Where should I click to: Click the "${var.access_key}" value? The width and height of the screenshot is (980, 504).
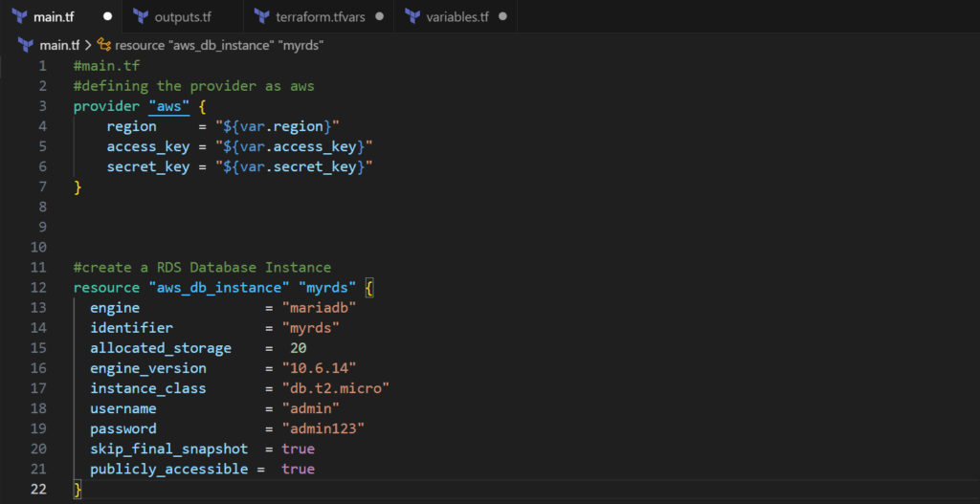click(x=294, y=146)
